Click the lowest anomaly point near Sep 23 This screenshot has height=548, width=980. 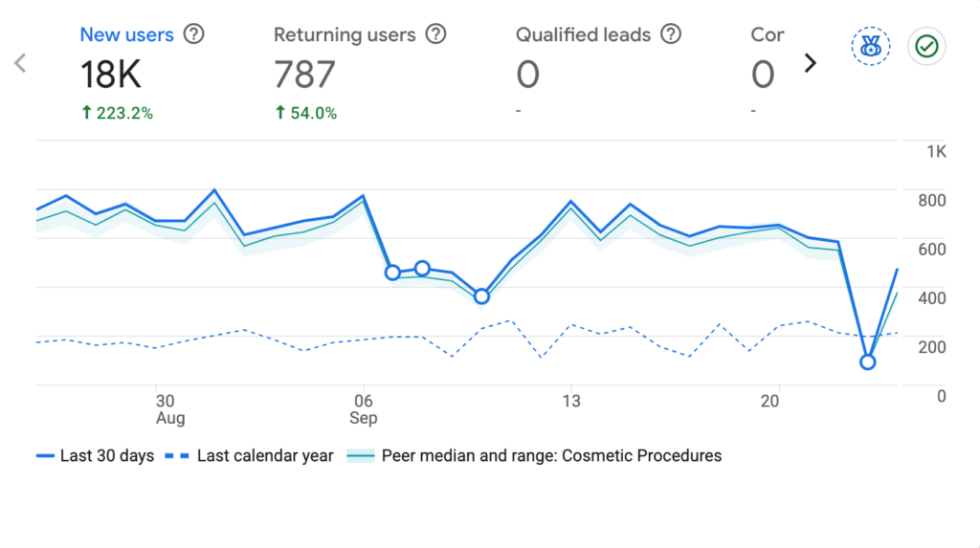[867, 362]
